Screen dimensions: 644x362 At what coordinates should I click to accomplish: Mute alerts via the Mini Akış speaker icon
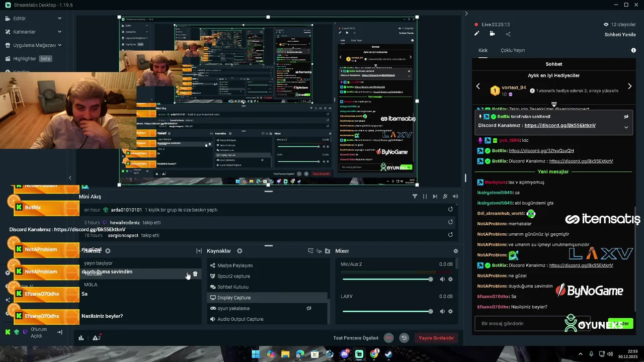(455, 197)
